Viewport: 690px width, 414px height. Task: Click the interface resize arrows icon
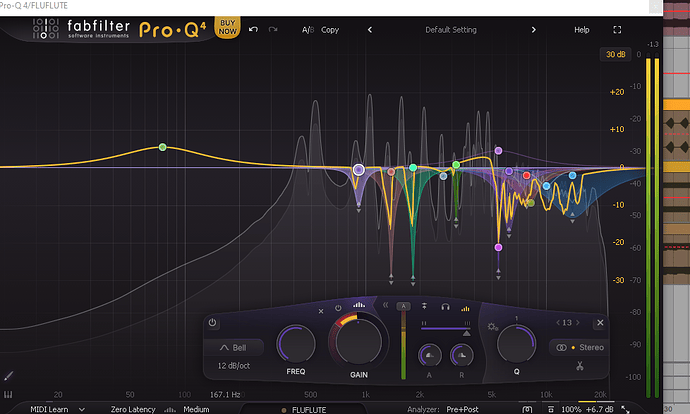pyautogui.click(x=625, y=409)
